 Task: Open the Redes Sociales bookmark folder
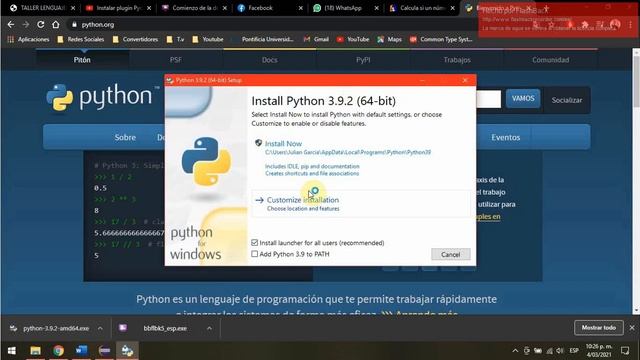[81, 39]
